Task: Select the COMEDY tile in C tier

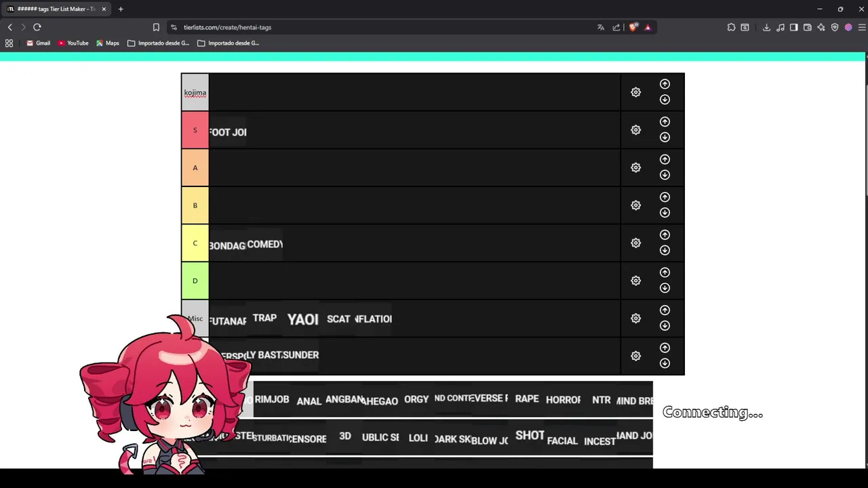Action: pos(264,244)
